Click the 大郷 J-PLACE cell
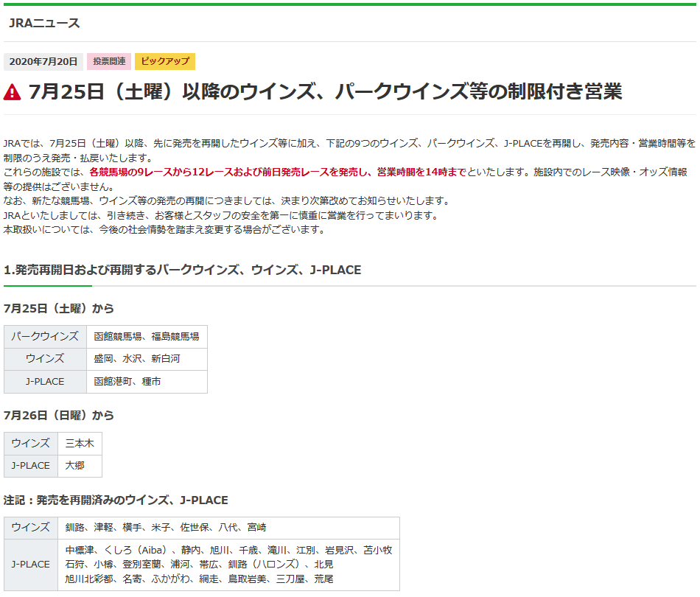The image size is (700, 597). point(79,466)
